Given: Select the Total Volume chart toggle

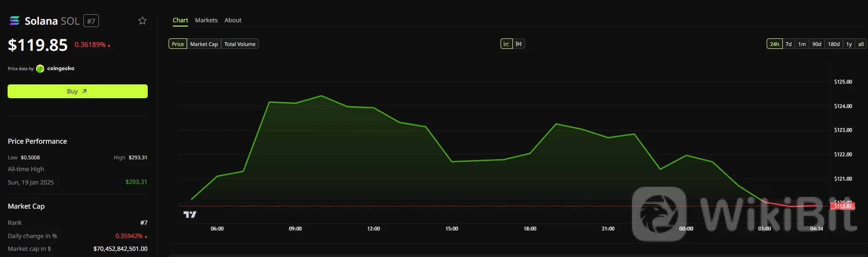Looking at the screenshot, I should pyautogui.click(x=240, y=44).
